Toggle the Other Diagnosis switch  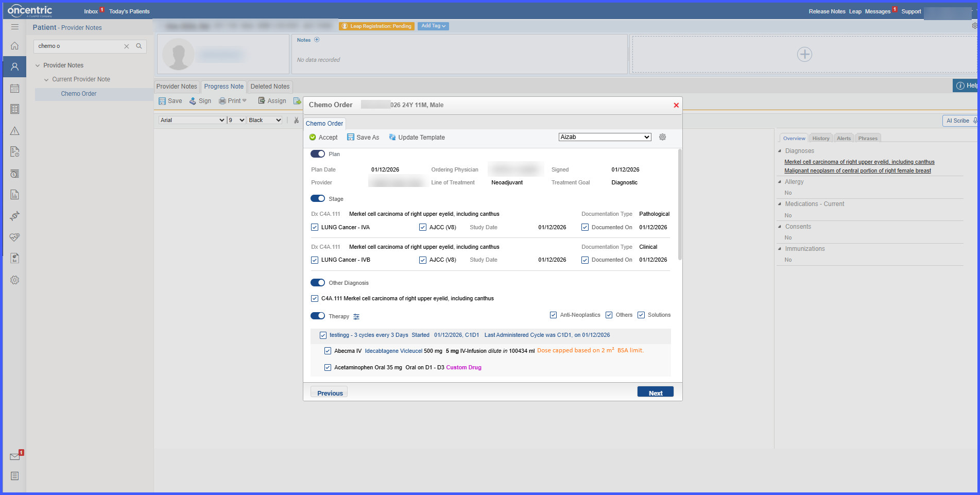tap(318, 283)
